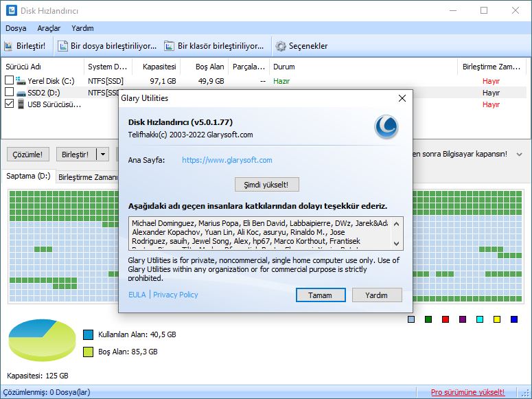Expand the Bilgisayar kapansın chevron

click(x=519, y=155)
